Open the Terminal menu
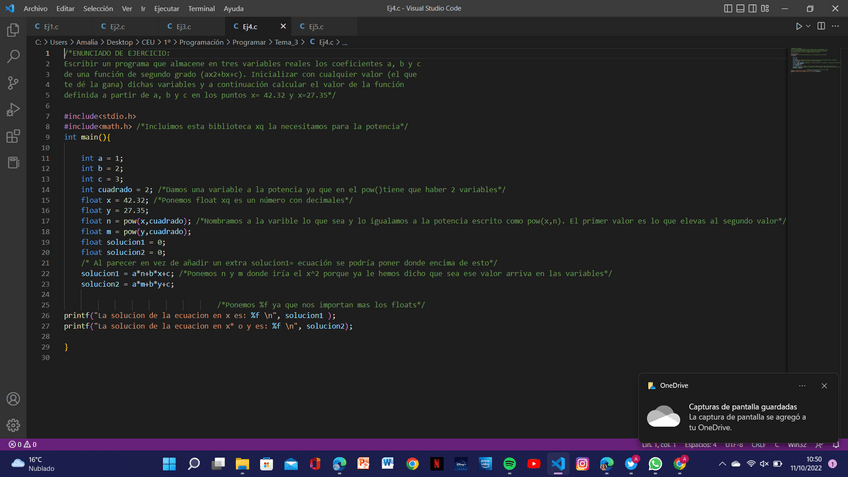This screenshot has height=477, width=848. (201, 8)
